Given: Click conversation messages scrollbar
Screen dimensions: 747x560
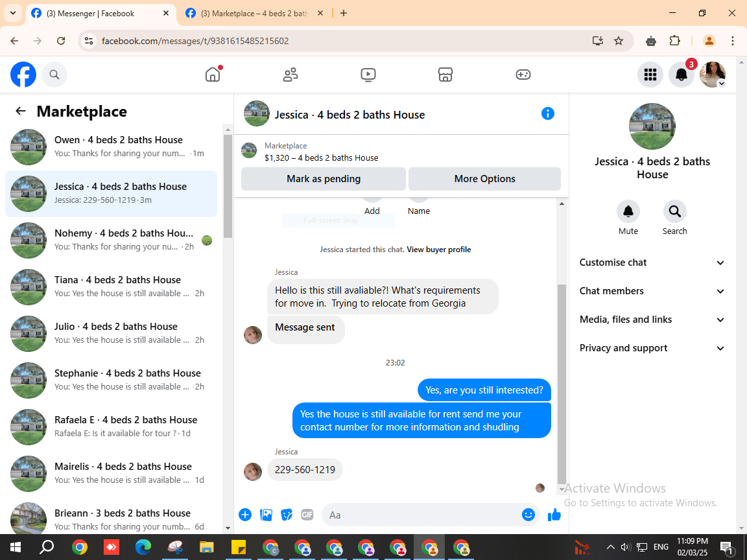Looking at the screenshot, I should point(562,383).
